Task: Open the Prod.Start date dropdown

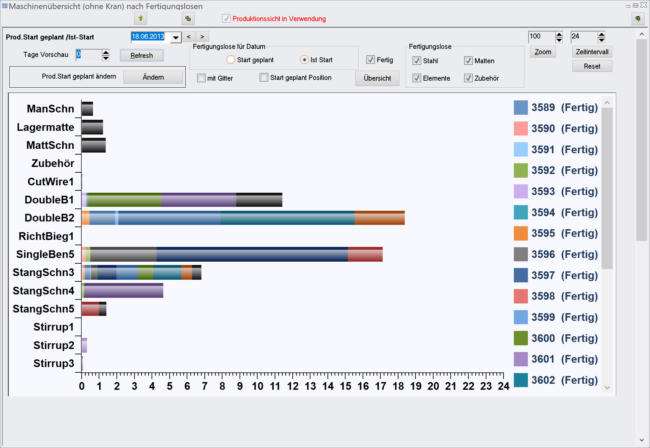Action: [x=176, y=38]
